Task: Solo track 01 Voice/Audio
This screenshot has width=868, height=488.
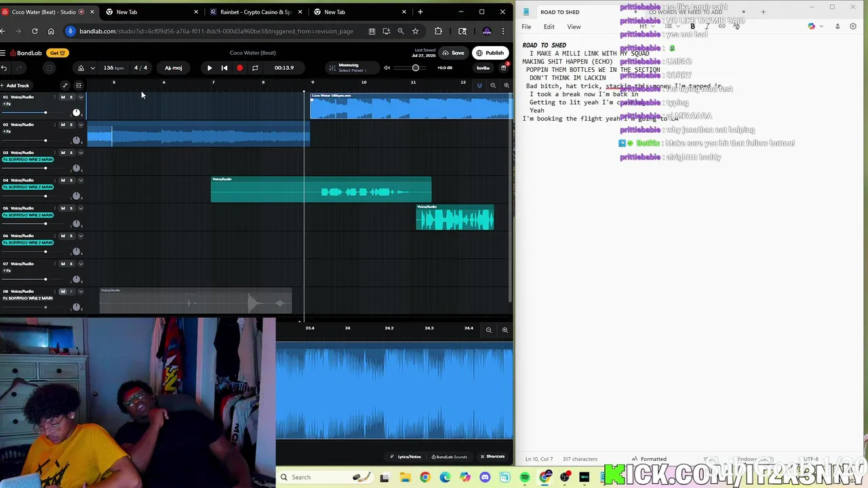Action: pyautogui.click(x=71, y=97)
